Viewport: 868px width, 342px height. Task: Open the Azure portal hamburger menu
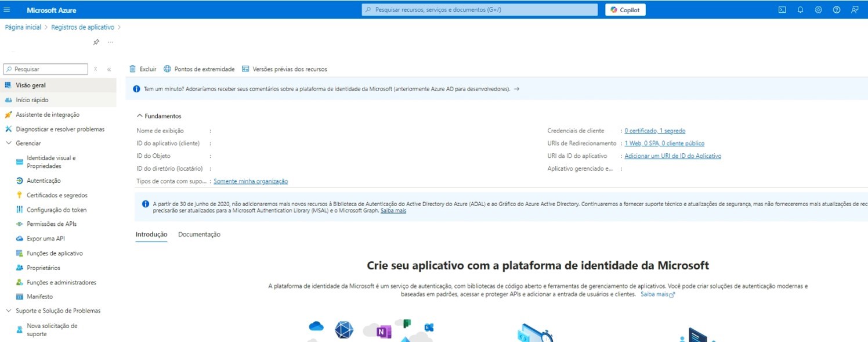(7, 10)
